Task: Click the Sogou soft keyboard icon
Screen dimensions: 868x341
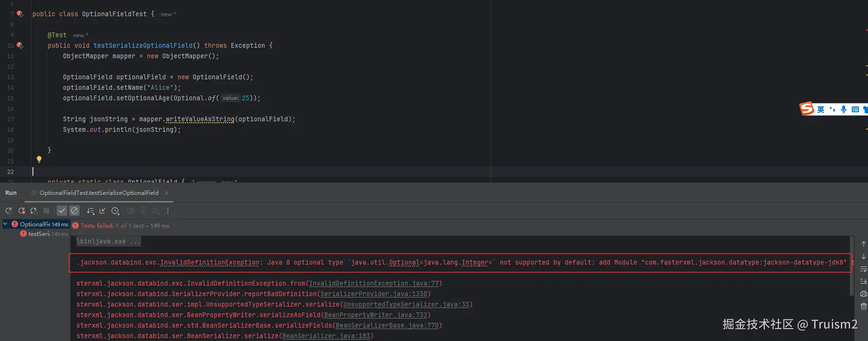Action: 855,109
